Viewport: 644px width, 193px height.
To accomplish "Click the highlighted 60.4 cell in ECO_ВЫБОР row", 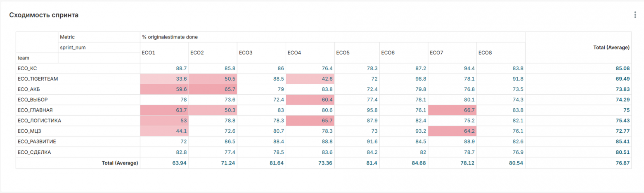I will pyautogui.click(x=309, y=100).
